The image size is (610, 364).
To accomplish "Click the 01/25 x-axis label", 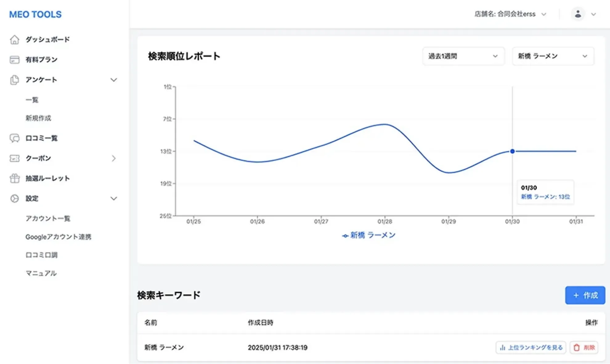I will pyautogui.click(x=193, y=222).
